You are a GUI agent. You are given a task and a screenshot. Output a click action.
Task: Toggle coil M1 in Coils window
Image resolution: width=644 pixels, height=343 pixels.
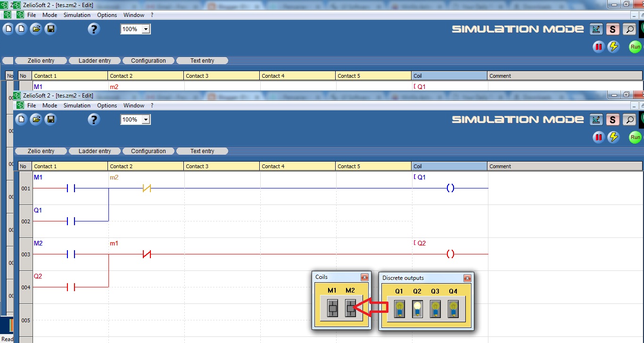[x=332, y=309]
